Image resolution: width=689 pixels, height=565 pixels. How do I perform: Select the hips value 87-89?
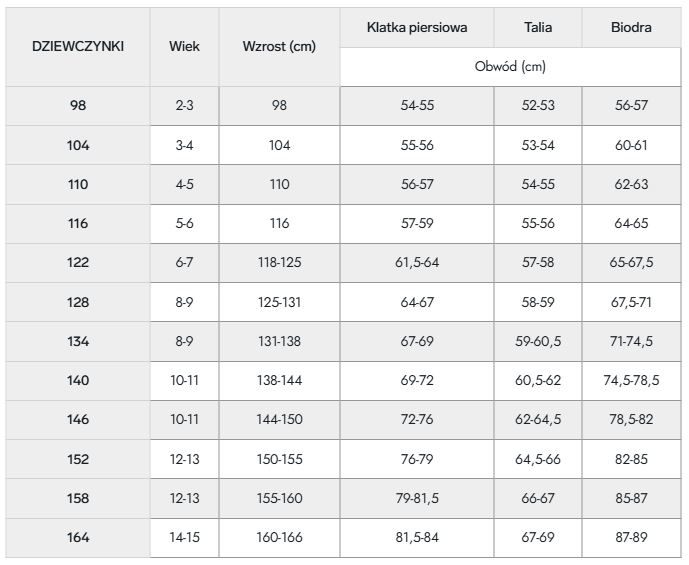point(631,538)
